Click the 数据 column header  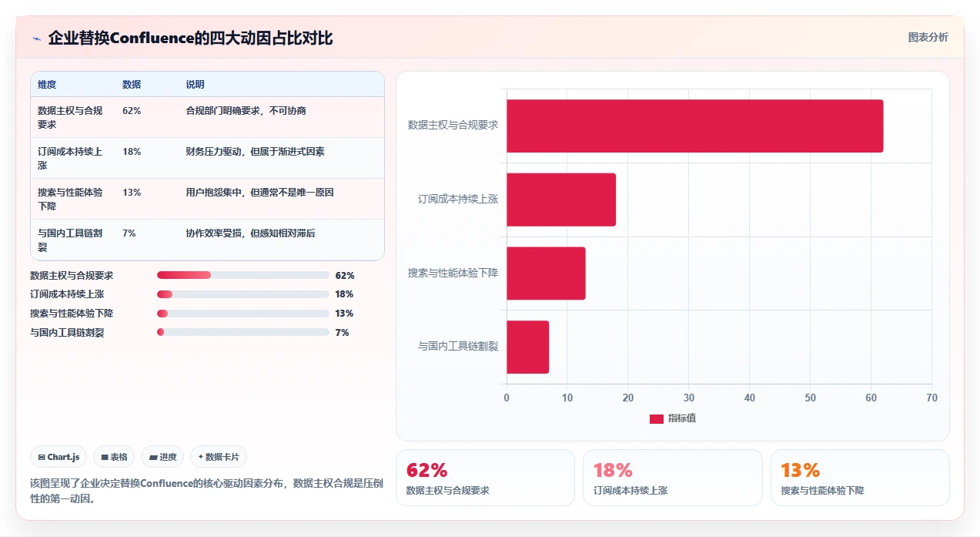pos(132,85)
